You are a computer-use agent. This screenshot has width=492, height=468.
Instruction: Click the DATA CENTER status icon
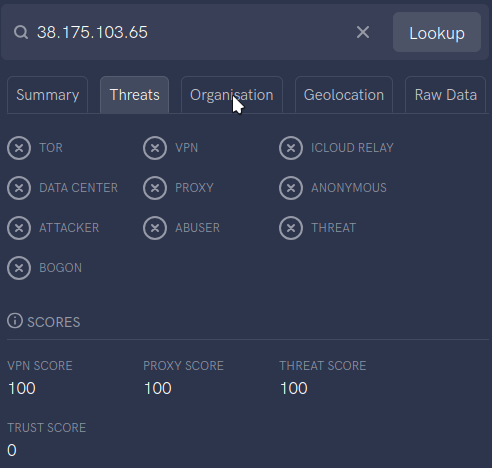(x=19, y=188)
